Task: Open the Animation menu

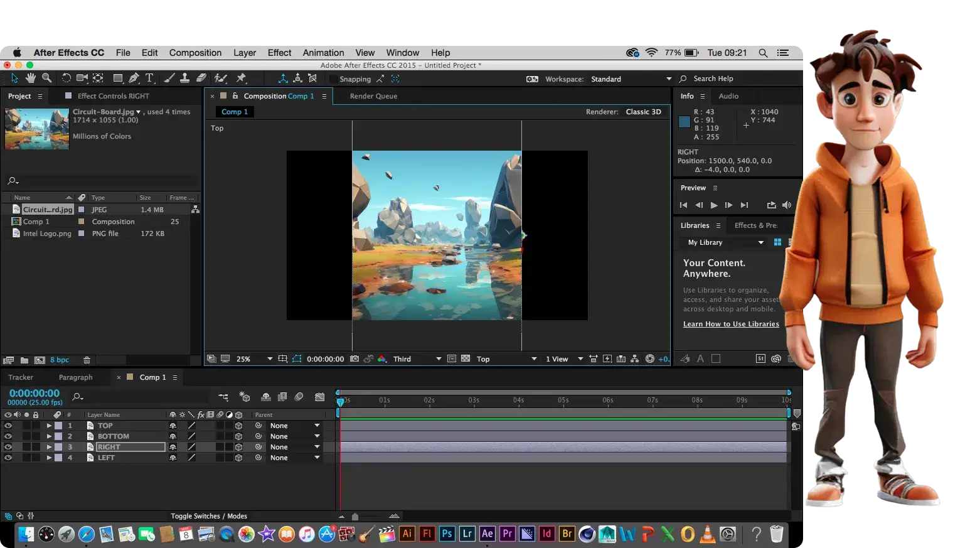Action: tap(323, 52)
